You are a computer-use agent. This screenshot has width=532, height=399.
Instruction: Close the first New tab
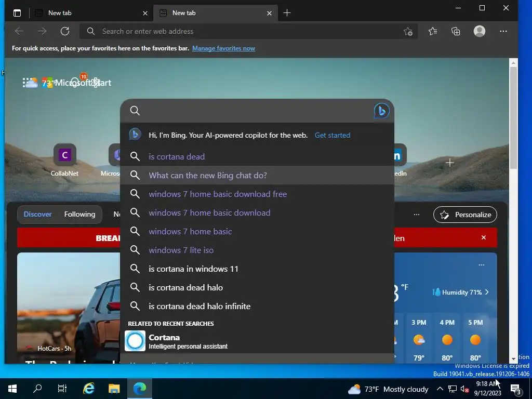(145, 13)
